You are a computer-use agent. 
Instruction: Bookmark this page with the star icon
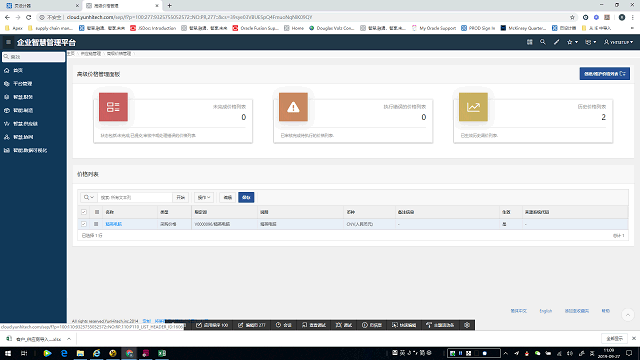(572, 17)
